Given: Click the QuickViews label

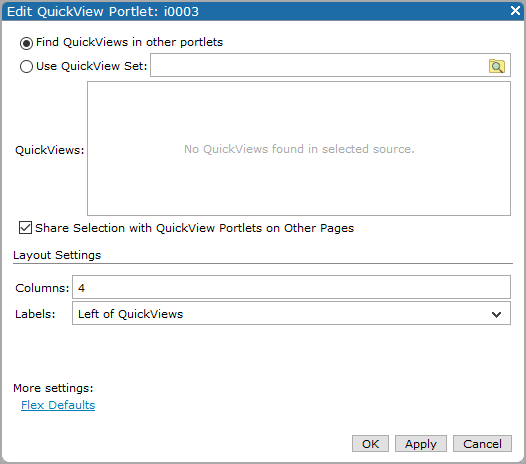Looking at the screenshot, I should pyautogui.click(x=50, y=150).
